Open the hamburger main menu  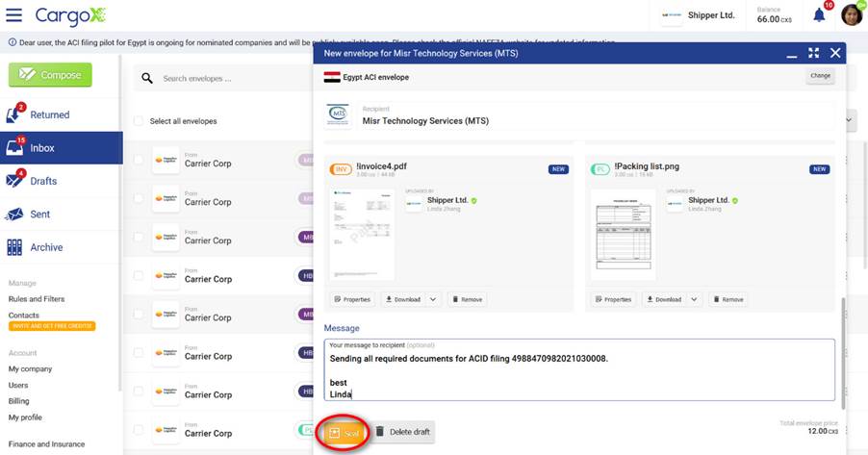pos(13,15)
